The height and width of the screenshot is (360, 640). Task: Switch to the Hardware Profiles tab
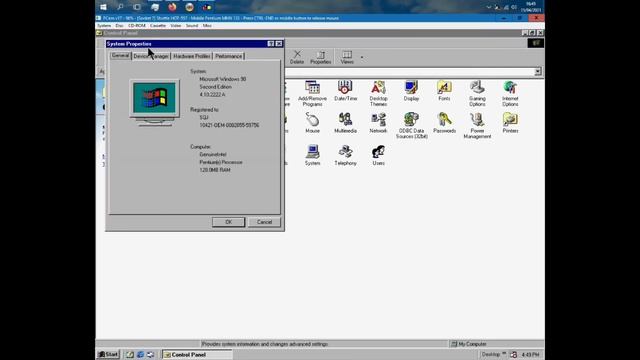(x=191, y=56)
